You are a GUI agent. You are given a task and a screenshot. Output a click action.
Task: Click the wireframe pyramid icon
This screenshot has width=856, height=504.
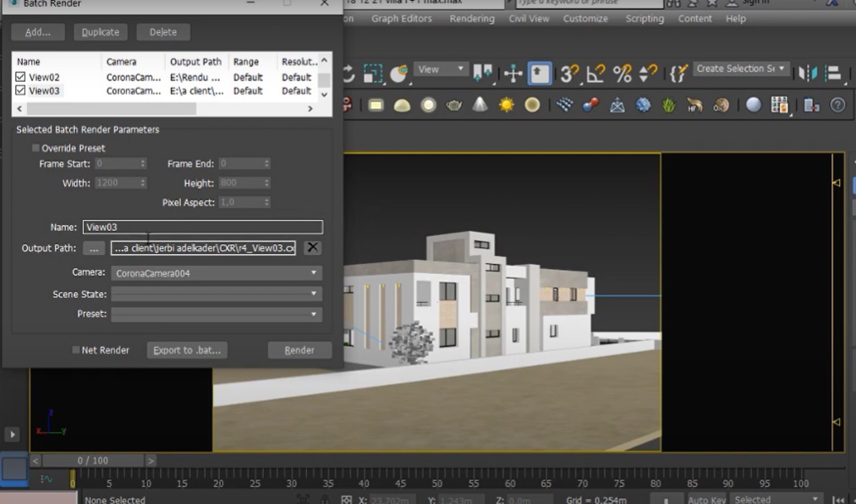pyautogui.click(x=617, y=105)
